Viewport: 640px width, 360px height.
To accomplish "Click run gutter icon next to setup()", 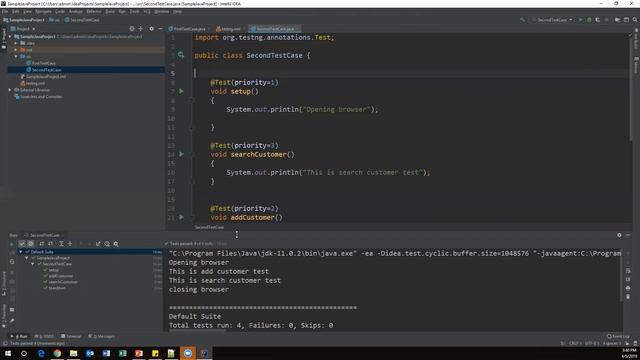I will click(181, 91).
